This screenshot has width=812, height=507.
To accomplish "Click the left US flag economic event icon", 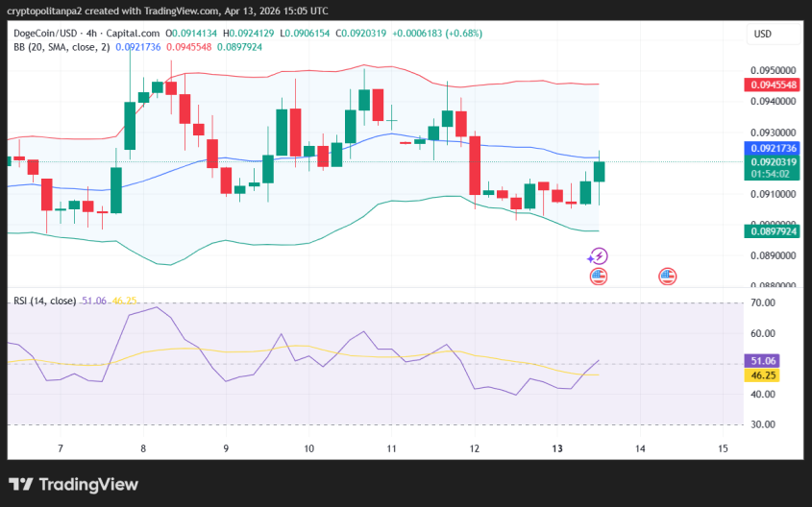I will click(598, 277).
